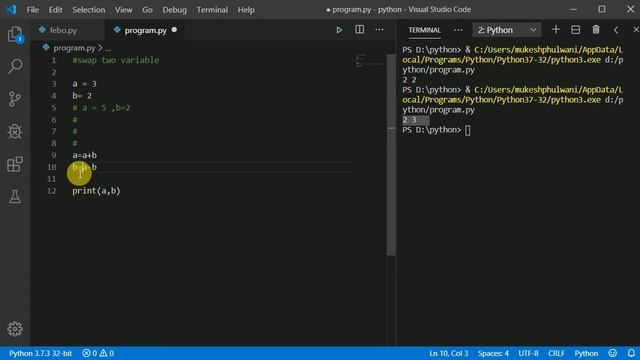Go to line via Ln 10, Col 3

[448, 353]
